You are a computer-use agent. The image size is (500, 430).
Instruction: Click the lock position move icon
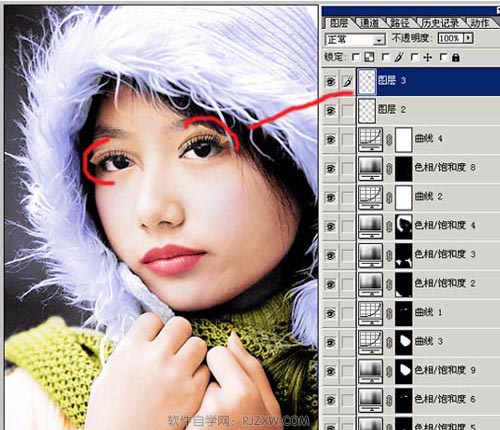427,58
